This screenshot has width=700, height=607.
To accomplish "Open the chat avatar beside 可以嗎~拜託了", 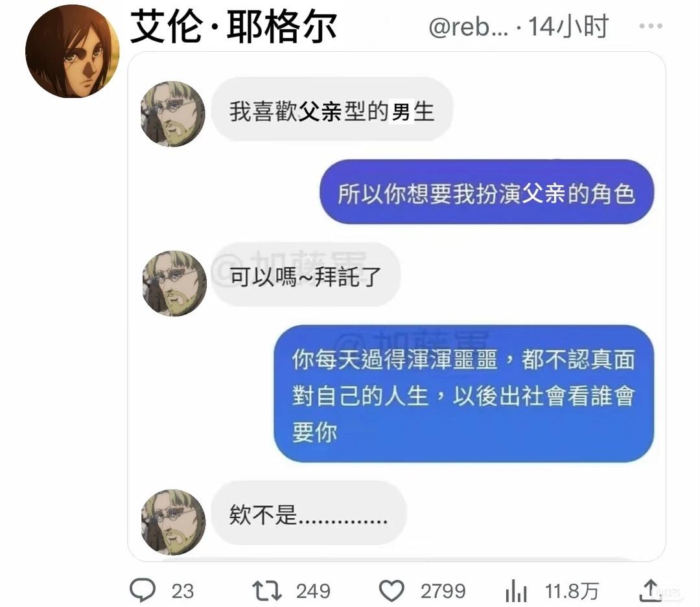I will (174, 283).
